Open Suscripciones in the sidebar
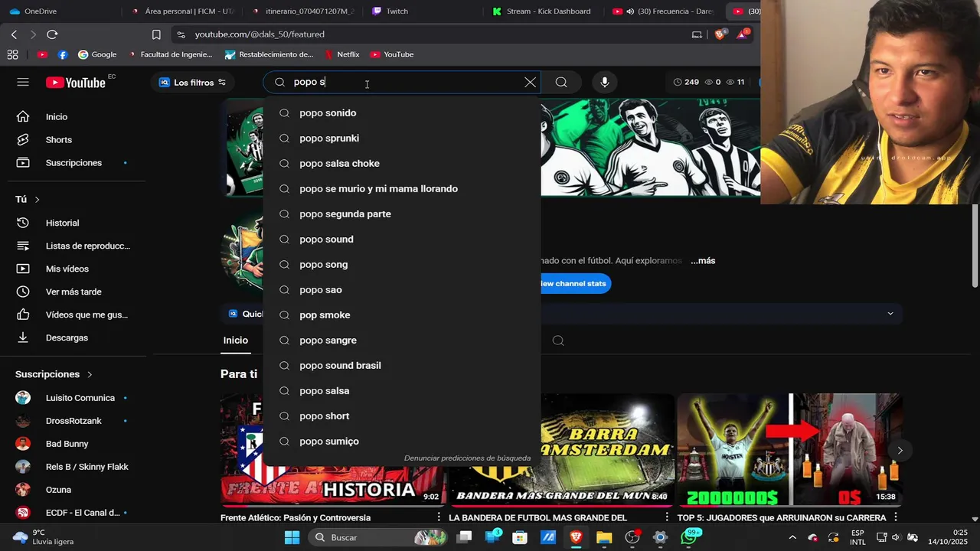The image size is (980, 551). tap(73, 163)
